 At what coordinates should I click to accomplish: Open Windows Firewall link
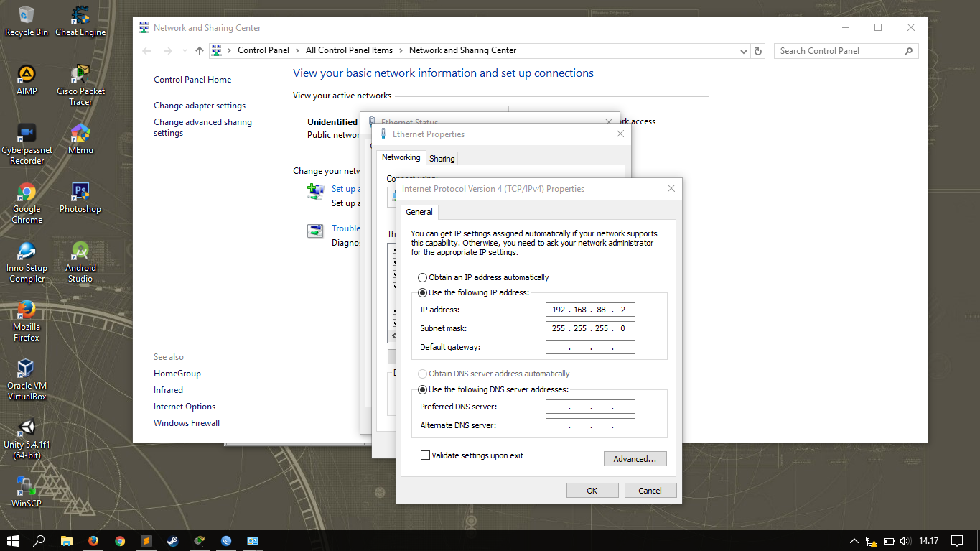(x=187, y=423)
